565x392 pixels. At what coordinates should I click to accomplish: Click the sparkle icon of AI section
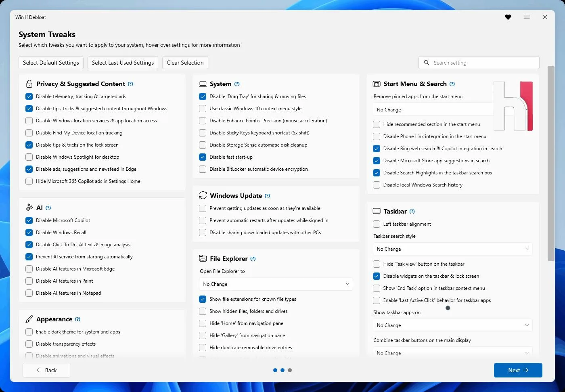29,208
